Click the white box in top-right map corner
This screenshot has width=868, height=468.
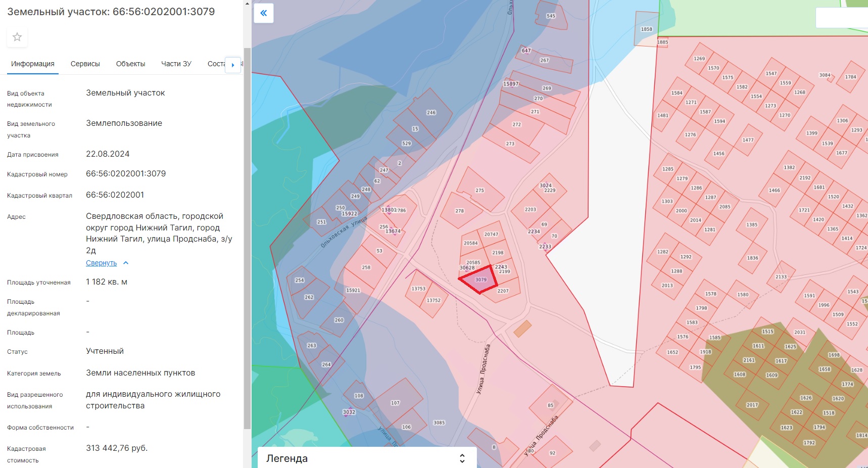[x=841, y=18]
